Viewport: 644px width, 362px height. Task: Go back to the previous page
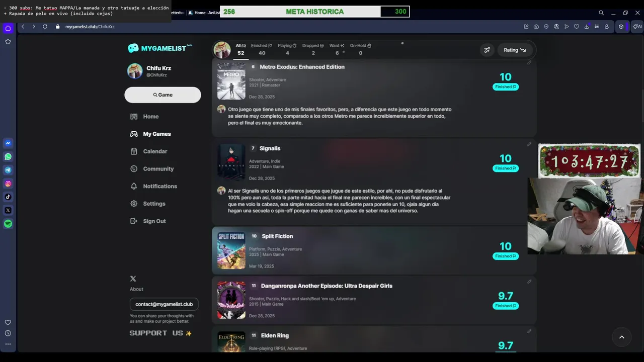[23, 27]
